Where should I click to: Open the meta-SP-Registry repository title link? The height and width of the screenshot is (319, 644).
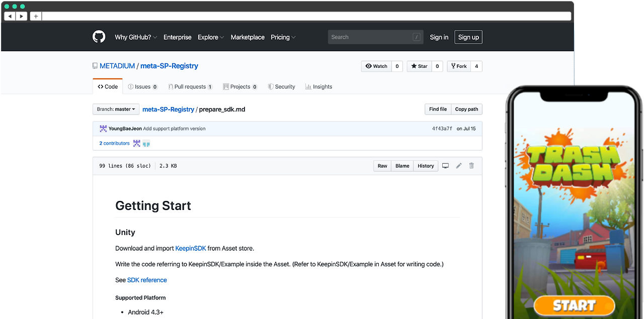point(169,66)
